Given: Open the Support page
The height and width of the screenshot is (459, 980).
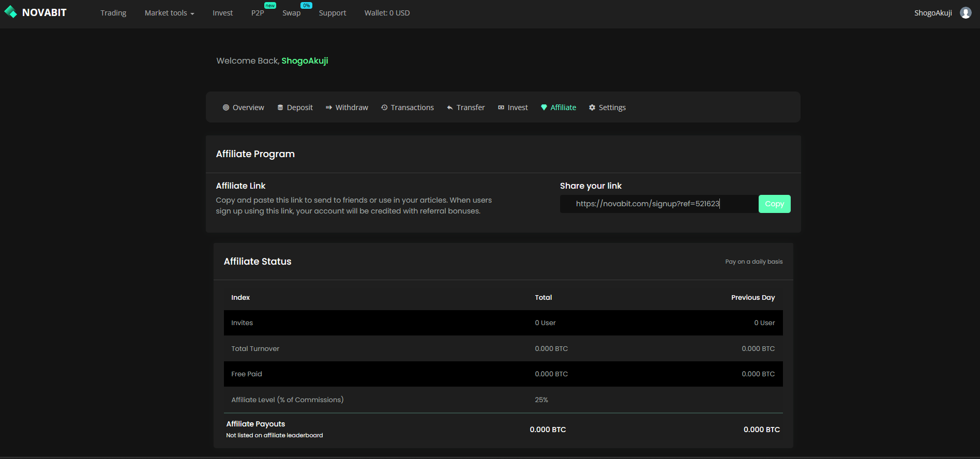Looking at the screenshot, I should pyautogui.click(x=333, y=13).
